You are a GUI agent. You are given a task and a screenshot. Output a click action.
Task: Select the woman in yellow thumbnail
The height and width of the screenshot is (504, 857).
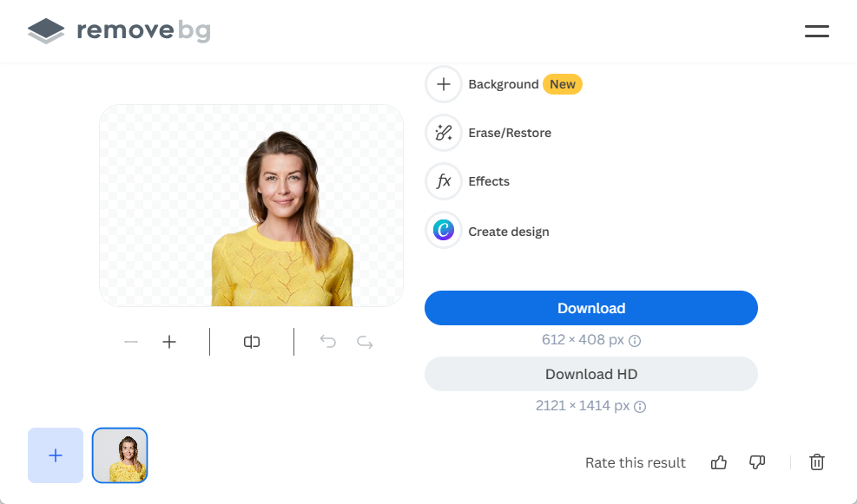(x=120, y=455)
